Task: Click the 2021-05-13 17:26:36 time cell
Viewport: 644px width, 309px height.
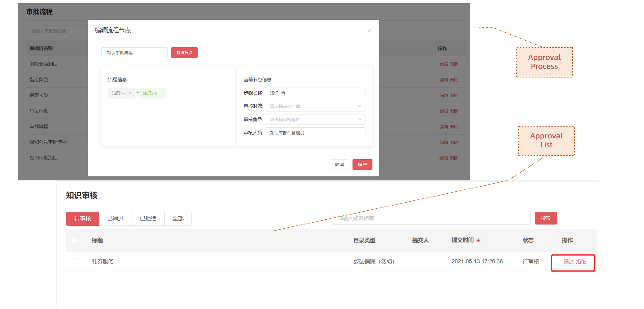Action: 477,262
